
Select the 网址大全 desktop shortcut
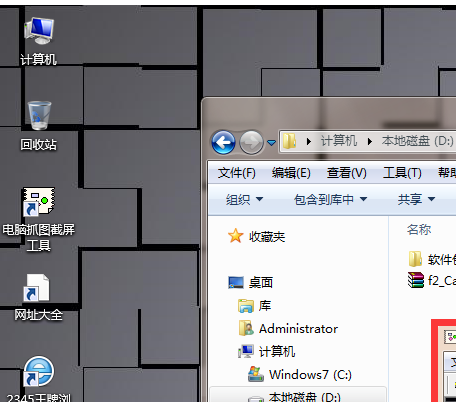[x=37, y=288]
